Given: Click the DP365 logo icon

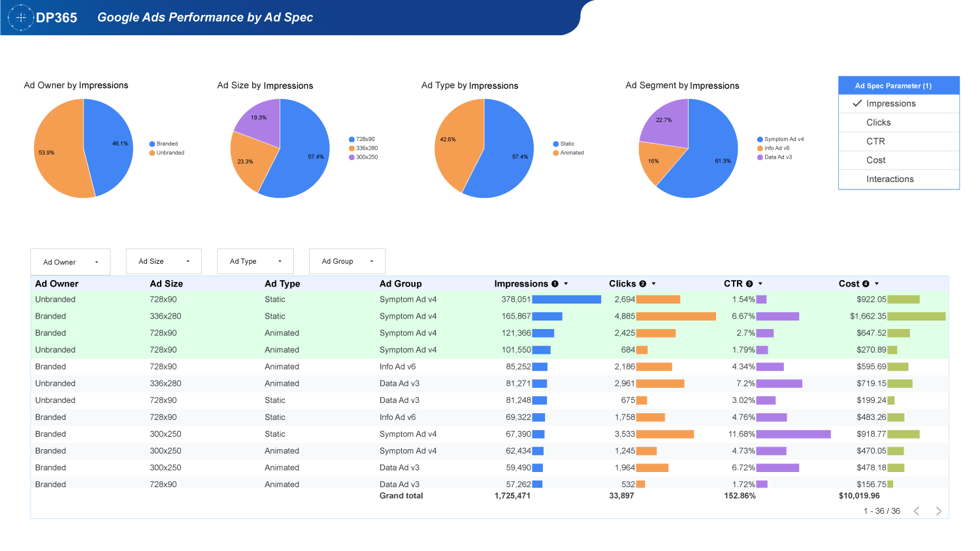Looking at the screenshot, I should (21, 18).
